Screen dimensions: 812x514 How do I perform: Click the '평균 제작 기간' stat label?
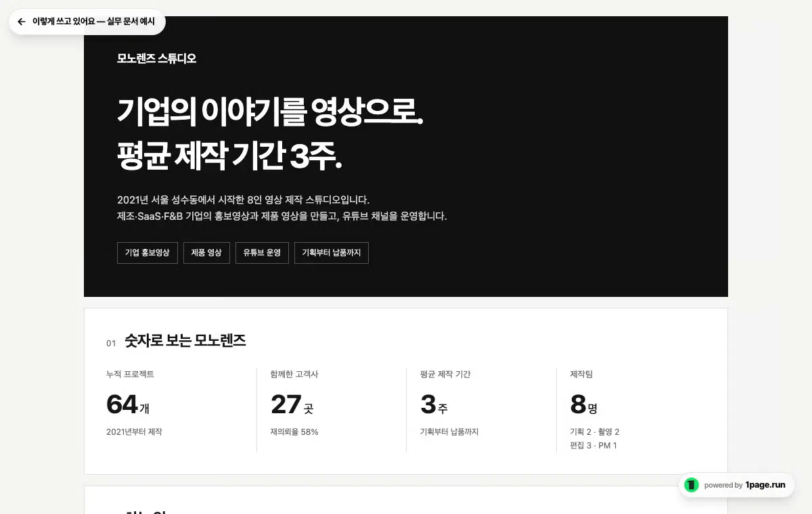[445, 374]
